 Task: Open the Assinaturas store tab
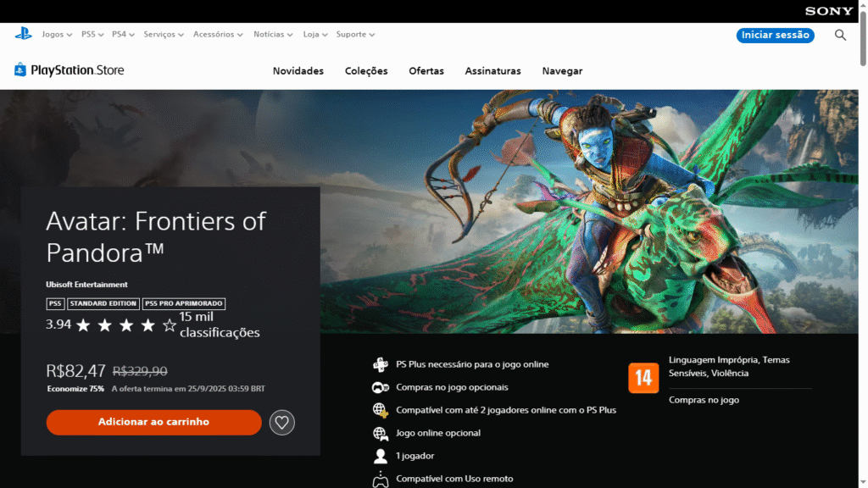(492, 71)
